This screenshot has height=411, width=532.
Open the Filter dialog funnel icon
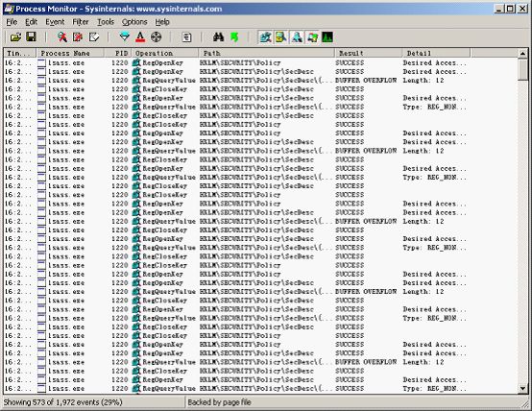pos(125,37)
